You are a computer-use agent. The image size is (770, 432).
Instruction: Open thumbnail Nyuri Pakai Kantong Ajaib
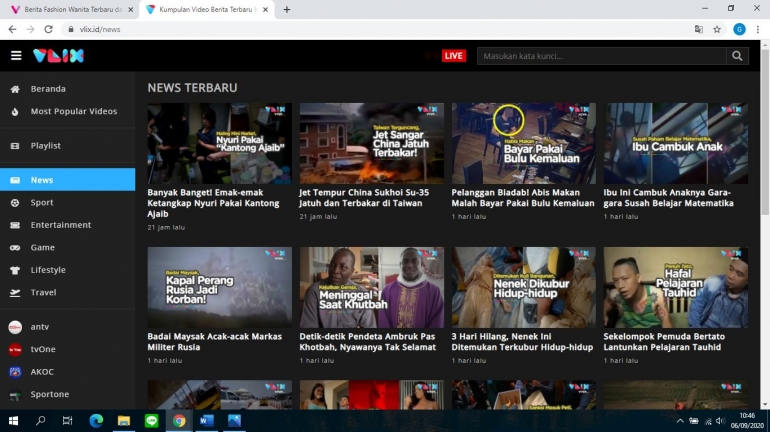point(220,143)
